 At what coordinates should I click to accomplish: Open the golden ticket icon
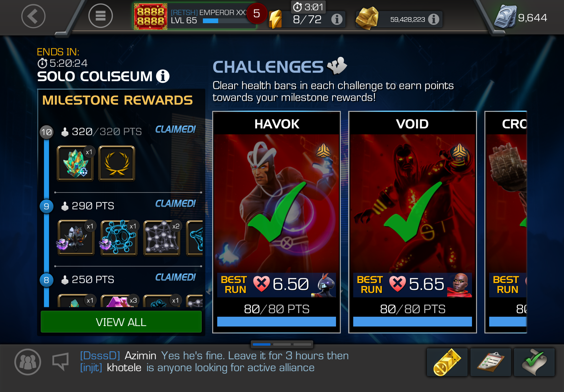(x=447, y=362)
